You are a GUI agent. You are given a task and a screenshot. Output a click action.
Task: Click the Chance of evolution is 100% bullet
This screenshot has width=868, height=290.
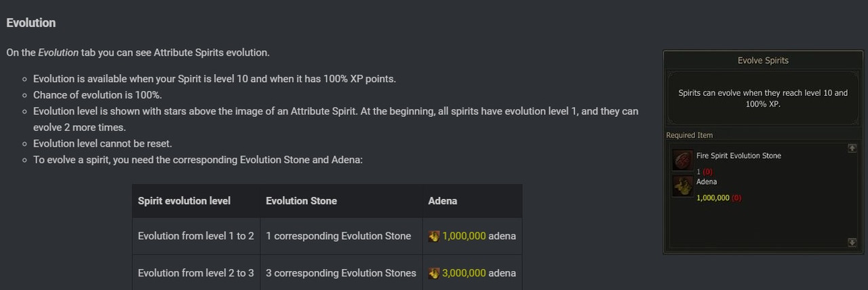(x=98, y=95)
